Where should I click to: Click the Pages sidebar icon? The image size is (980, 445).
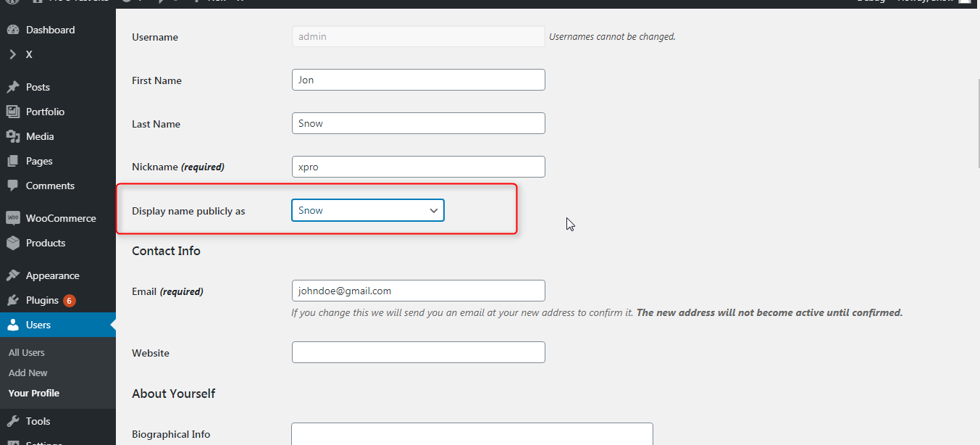click(x=12, y=161)
